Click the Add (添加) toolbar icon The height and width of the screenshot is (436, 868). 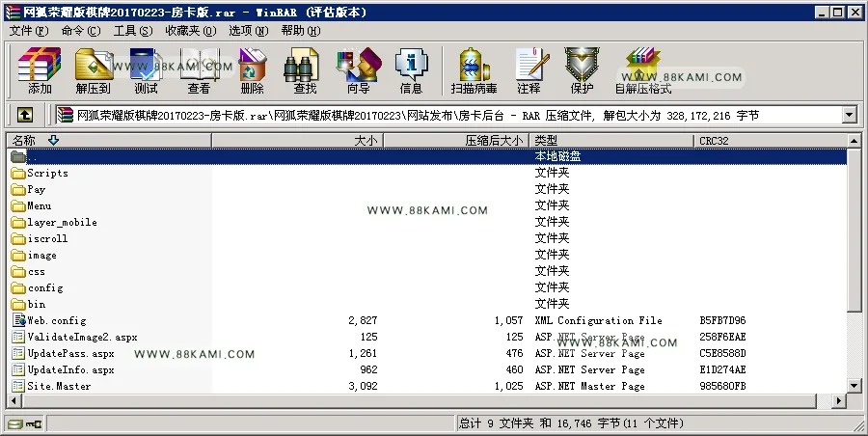[x=40, y=70]
